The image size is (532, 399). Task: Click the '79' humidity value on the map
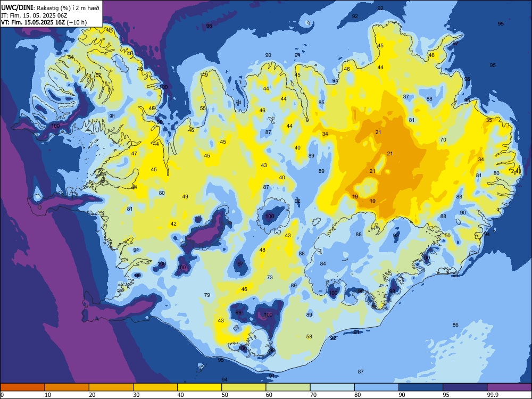pyautogui.click(x=207, y=295)
